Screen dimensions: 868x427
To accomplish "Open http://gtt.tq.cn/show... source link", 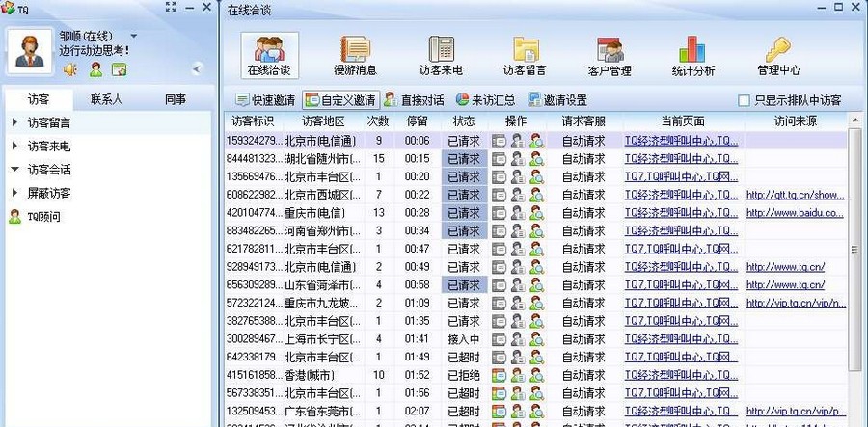I will click(x=796, y=195).
